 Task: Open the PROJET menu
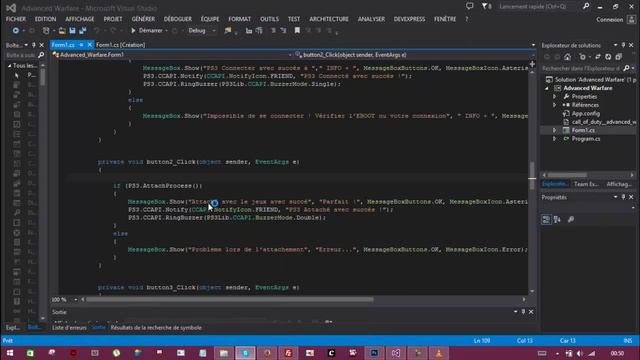113,19
